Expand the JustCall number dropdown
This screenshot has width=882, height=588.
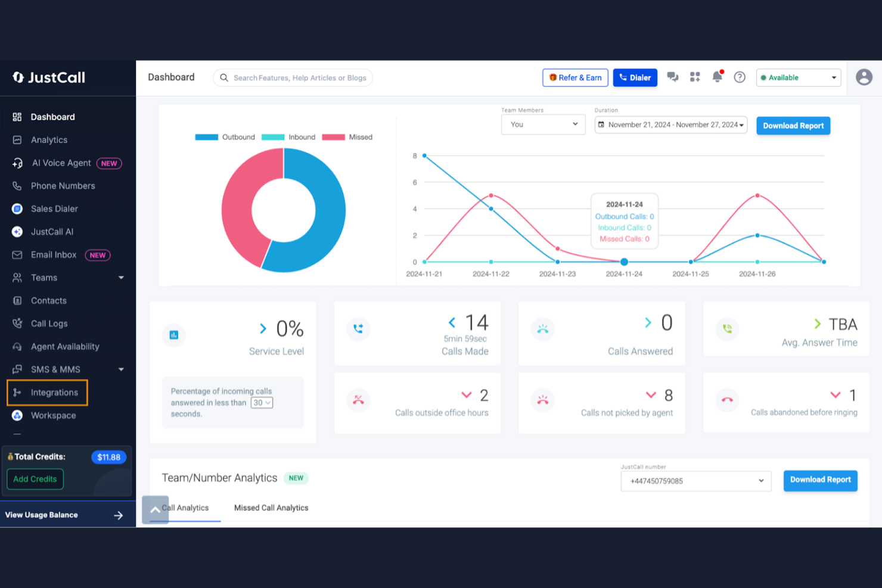pyautogui.click(x=695, y=481)
